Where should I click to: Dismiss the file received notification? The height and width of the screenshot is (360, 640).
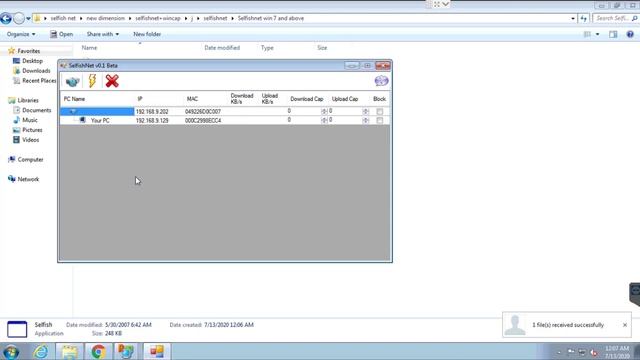click(625, 325)
